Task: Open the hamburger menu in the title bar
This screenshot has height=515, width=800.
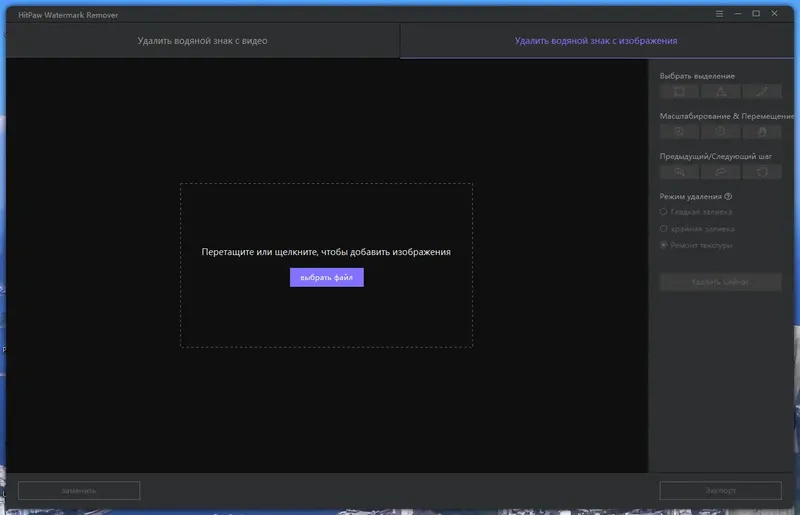Action: [719, 14]
